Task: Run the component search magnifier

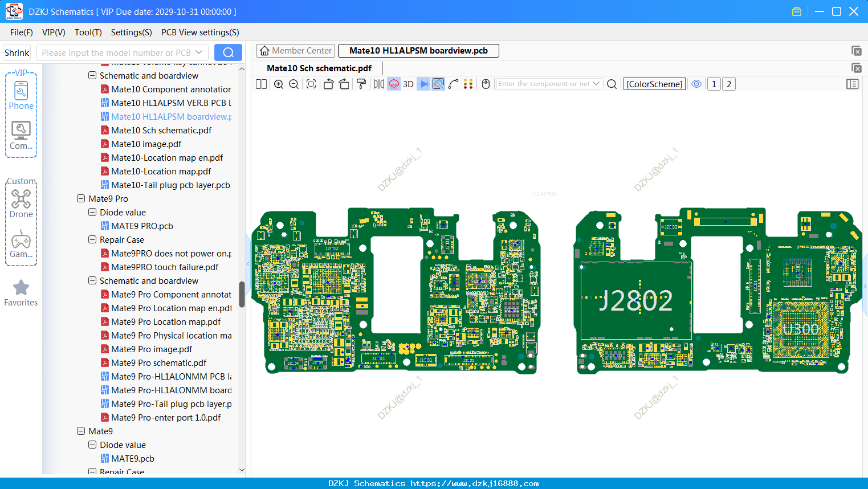Action: (x=612, y=84)
